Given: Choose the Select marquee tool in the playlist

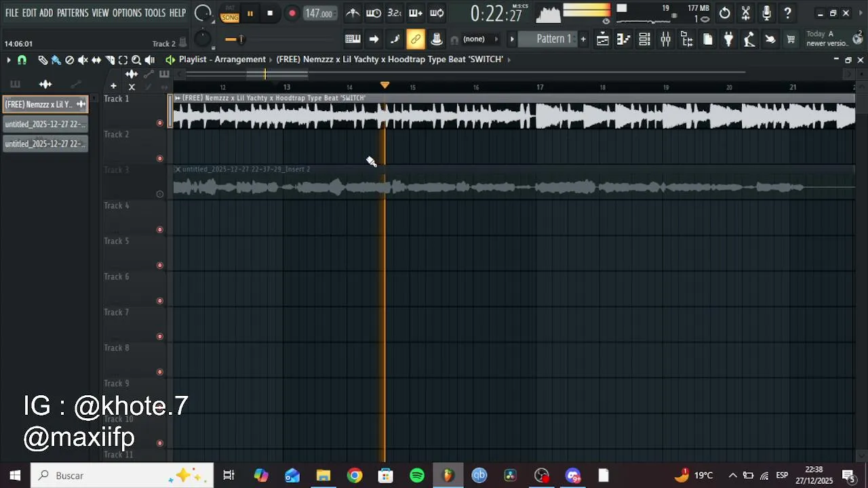Looking at the screenshot, I should 123,60.
